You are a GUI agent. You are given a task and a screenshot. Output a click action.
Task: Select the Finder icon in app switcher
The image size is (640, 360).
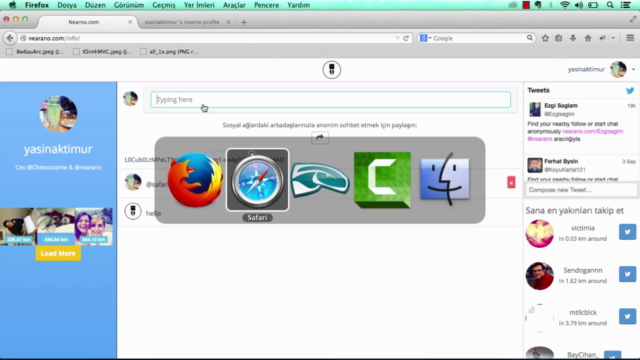point(444,179)
